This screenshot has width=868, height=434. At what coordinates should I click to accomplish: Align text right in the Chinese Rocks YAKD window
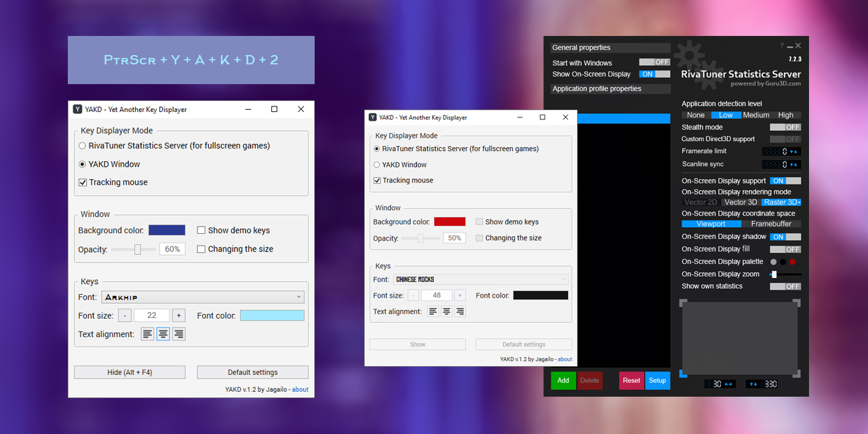point(460,311)
